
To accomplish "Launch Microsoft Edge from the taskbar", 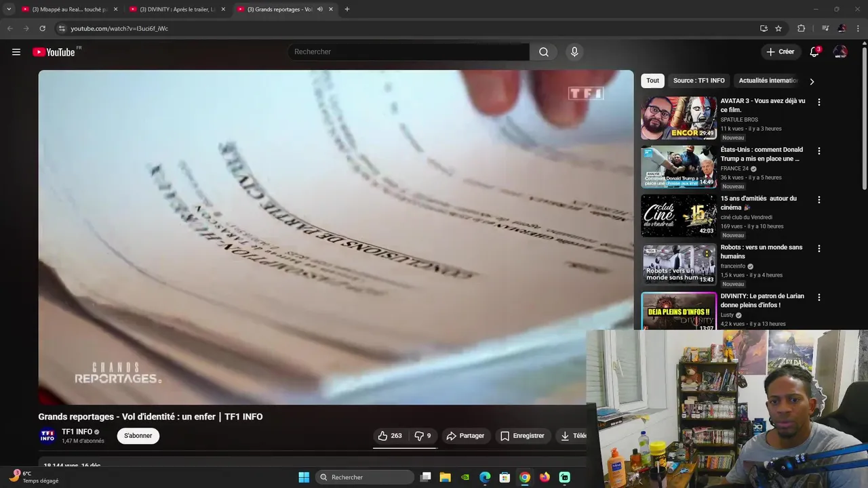I will click(485, 477).
